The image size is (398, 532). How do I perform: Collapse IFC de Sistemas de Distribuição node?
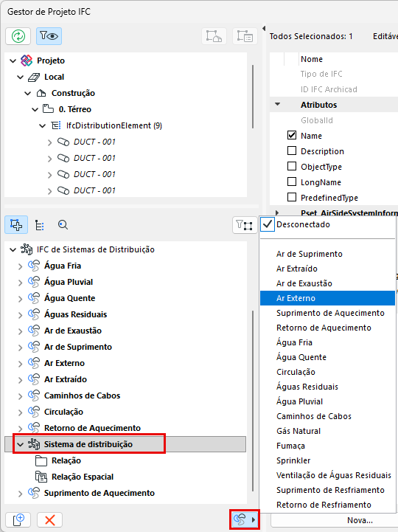click(13, 249)
